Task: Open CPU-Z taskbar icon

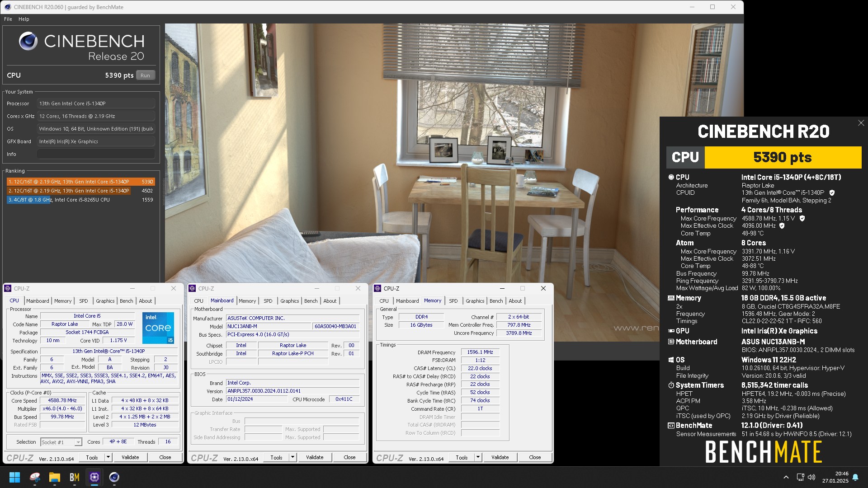Action: 94,477
